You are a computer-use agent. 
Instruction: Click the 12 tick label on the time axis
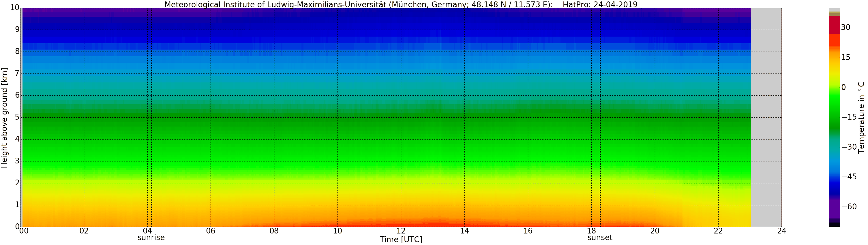click(401, 231)
